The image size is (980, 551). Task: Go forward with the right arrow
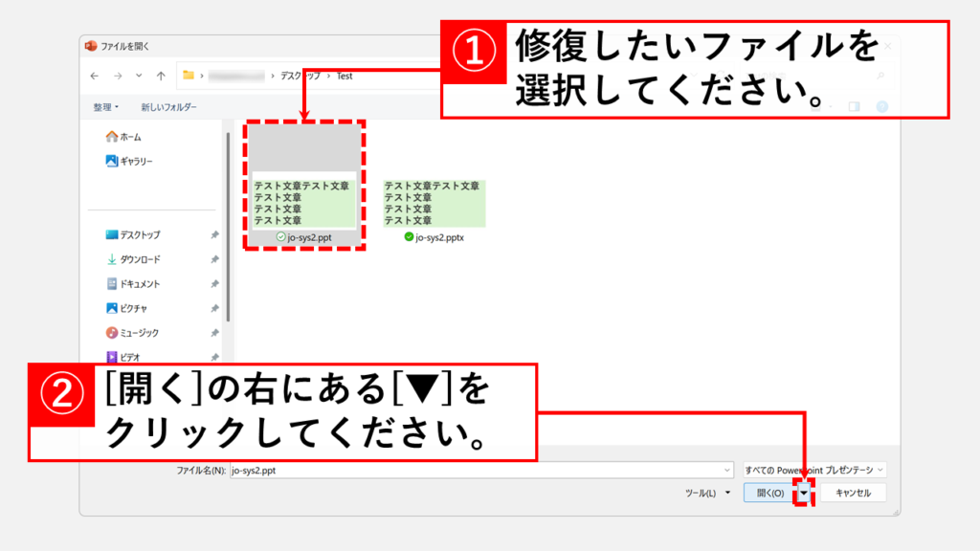tap(118, 77)
